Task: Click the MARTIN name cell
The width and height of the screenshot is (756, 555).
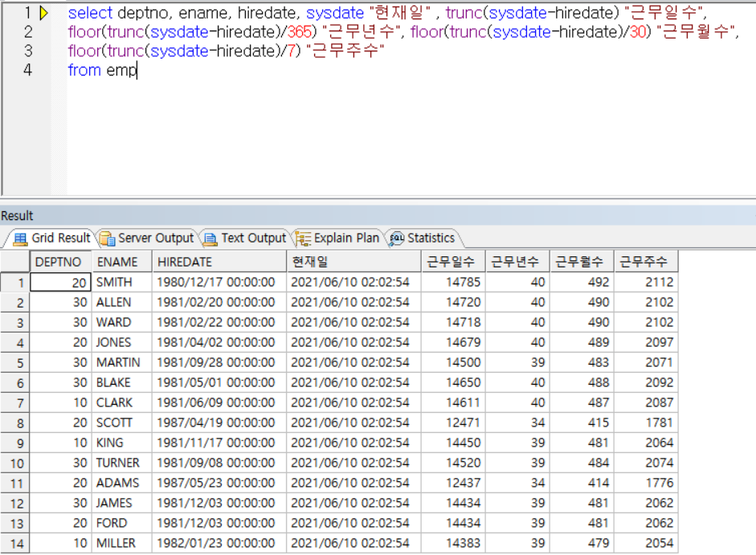Action: click(x=122, y=362)
